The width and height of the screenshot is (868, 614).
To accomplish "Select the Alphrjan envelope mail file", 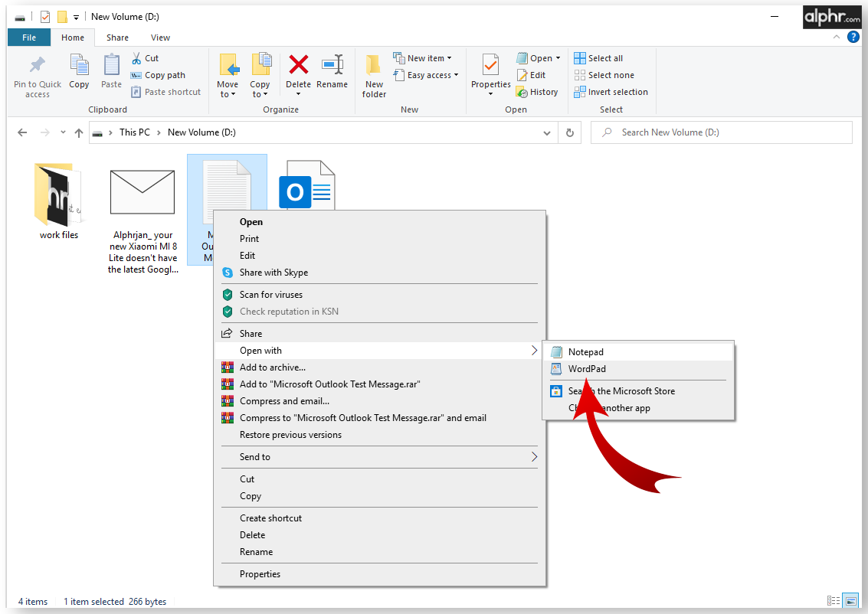I will pyautogui.click(x=142, y=221).
